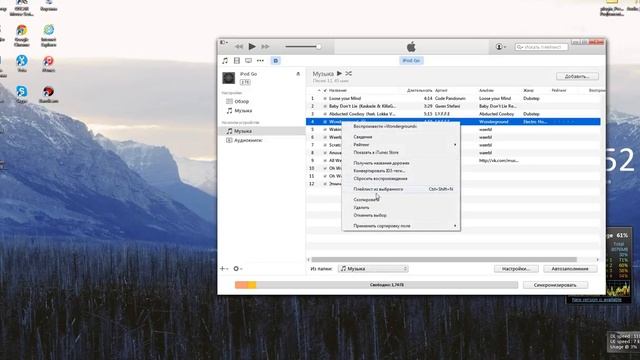Shuffle the Музыка list
Screen dimensions: 640x360
pos(348,73)
